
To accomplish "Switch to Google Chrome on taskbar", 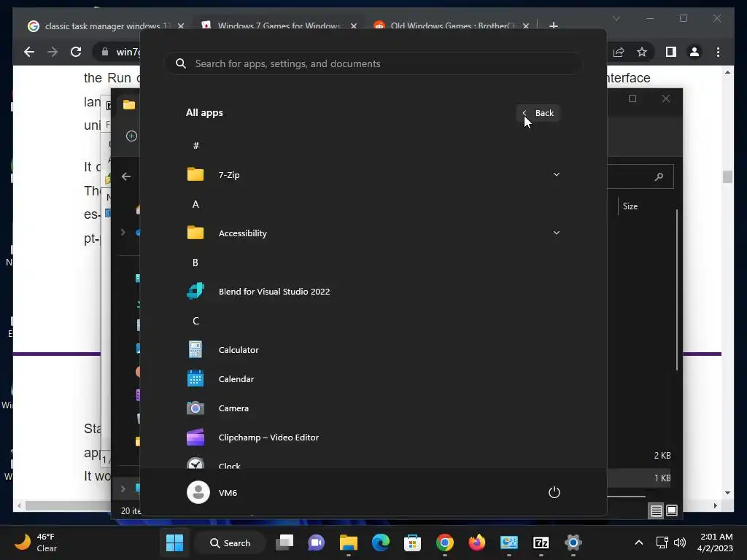I will (x=444, y=542).
